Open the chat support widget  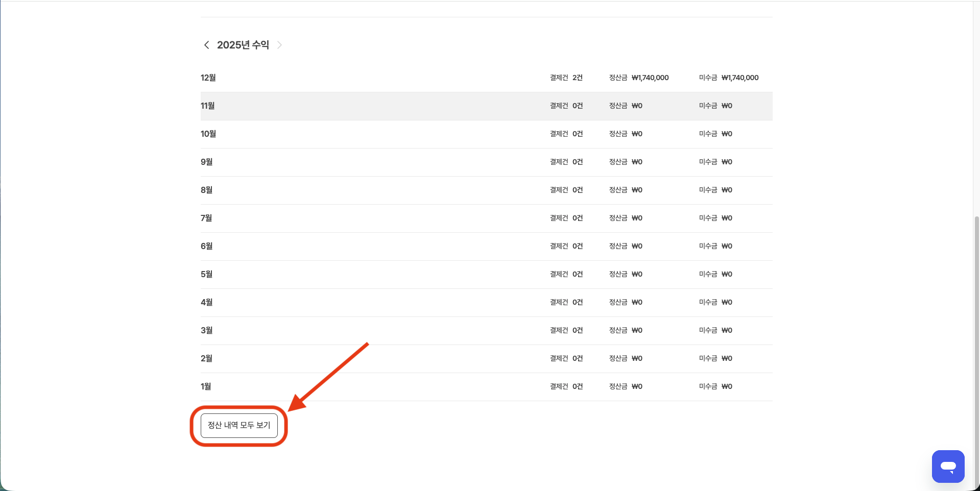click(948, 466)
